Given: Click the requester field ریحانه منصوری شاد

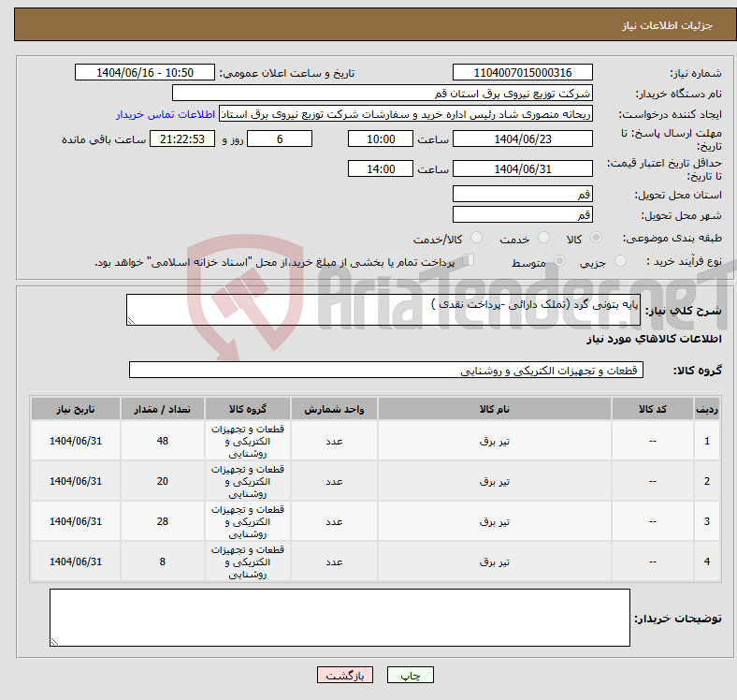Looking at the screenshot, I should point(406,114).
